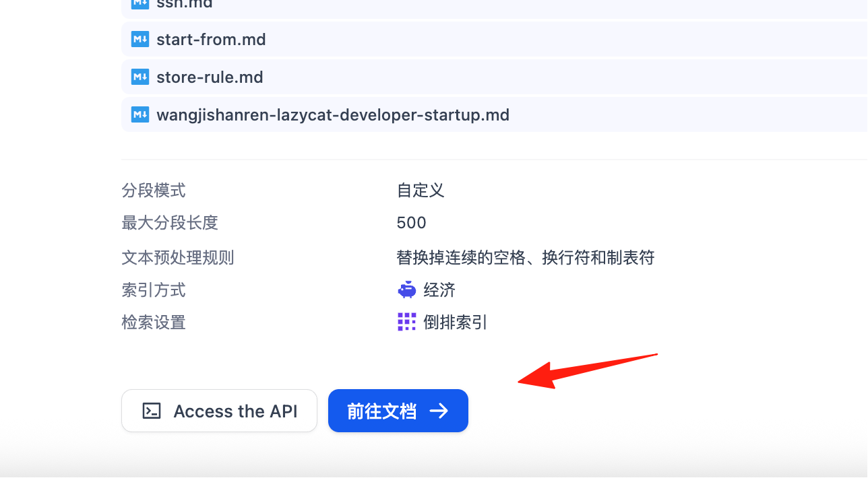Image resolution: width=868 pixels, height=478 pixels.
Task: Click the Access the API button
Action: (219, 411)
